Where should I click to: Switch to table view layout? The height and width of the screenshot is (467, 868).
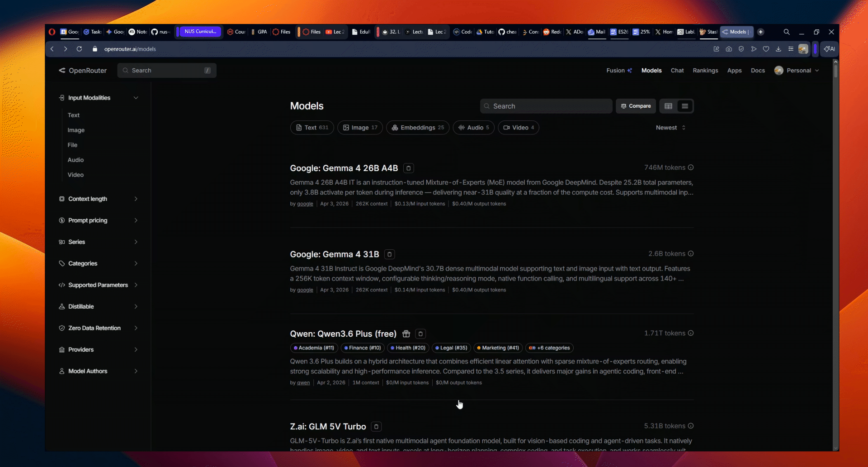click(x=668, y=106)
